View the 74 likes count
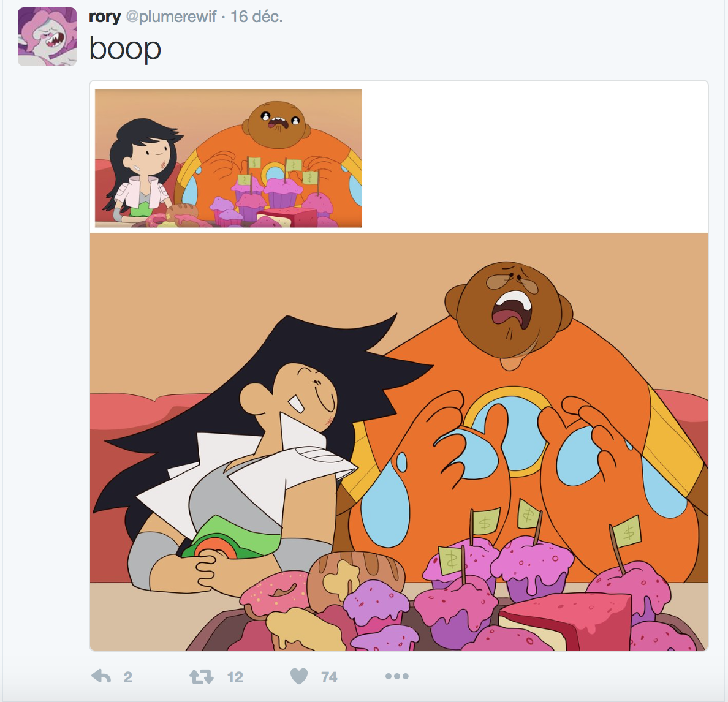This screenshot has width=728, height=702. coord(329,677)
